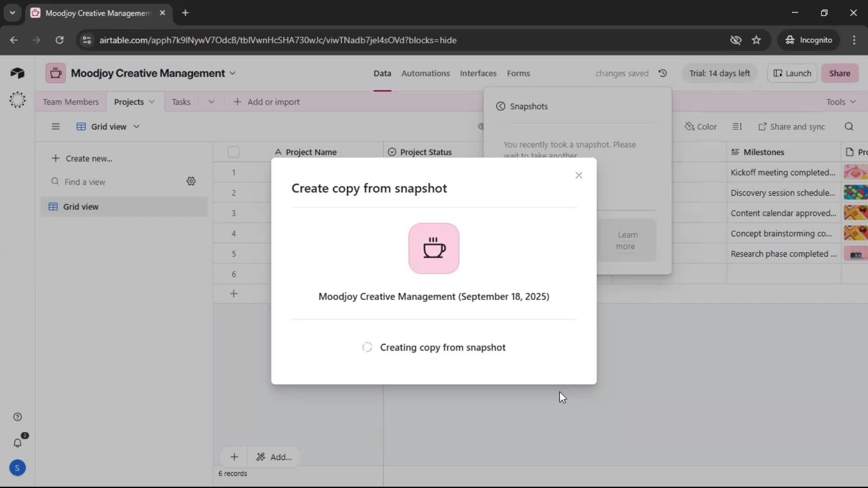Open Tasks table tab

pos(181,102)
